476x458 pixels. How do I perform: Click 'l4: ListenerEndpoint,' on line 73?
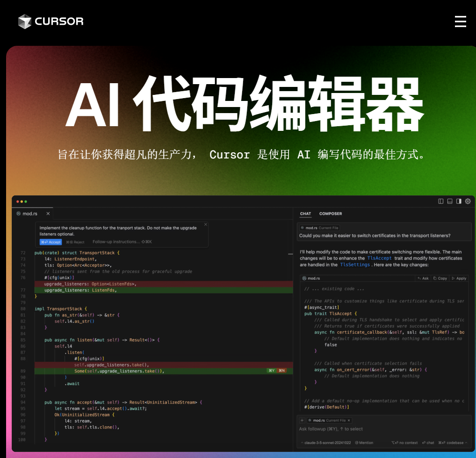click(x=71, y=259)
